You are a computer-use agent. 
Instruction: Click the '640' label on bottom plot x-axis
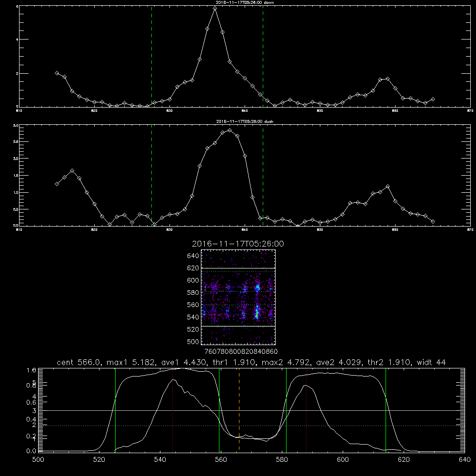coord(465,460)
